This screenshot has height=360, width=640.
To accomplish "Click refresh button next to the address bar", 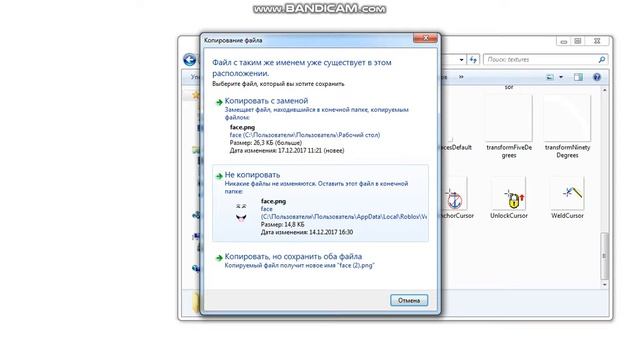I will [x=473, y=60].
